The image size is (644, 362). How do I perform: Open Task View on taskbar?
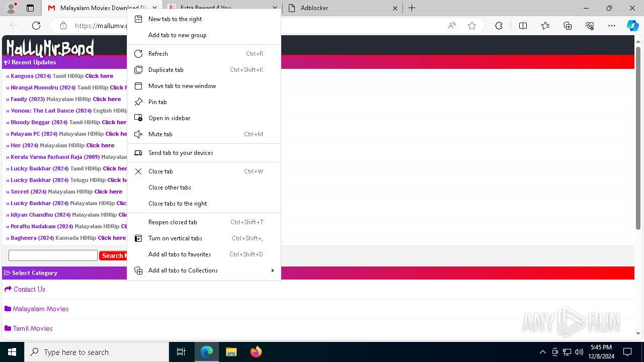(181, 352)
